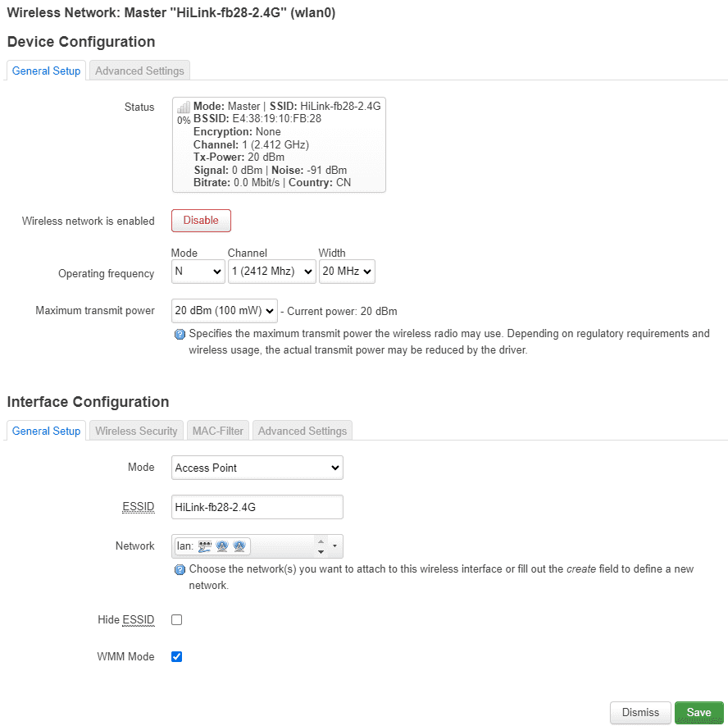Image resolution: width=728 pixels, height=726 pixels.
Task: Open the operating frequency Mode dropdown
Action: 198,272
